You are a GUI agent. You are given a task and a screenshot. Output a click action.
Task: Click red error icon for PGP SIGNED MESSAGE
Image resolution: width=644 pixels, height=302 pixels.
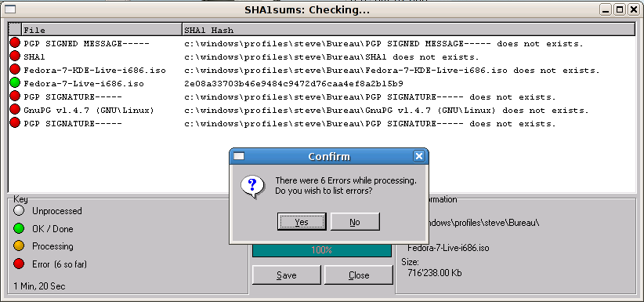pyautogui.click(x=15, y=42)
